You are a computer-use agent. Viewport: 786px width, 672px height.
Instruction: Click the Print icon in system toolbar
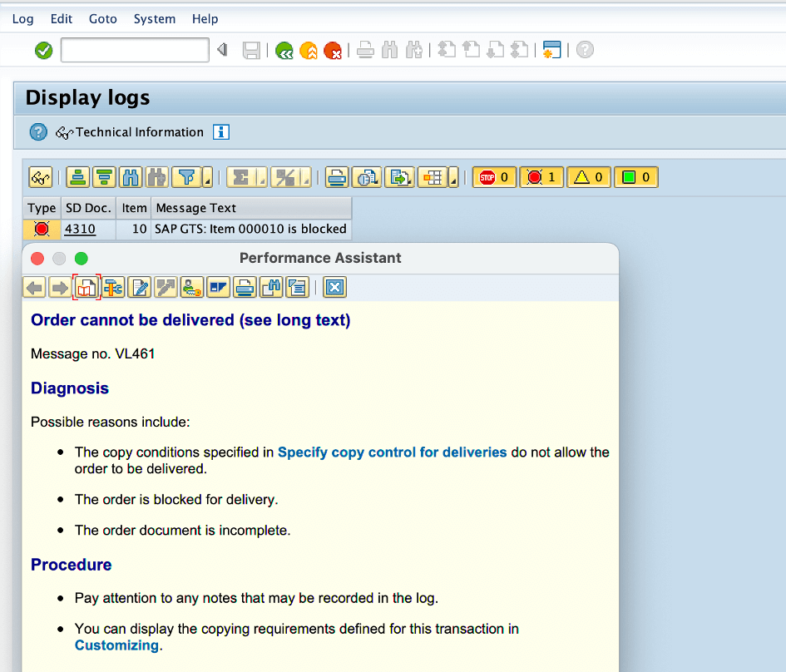pos(365,50)
